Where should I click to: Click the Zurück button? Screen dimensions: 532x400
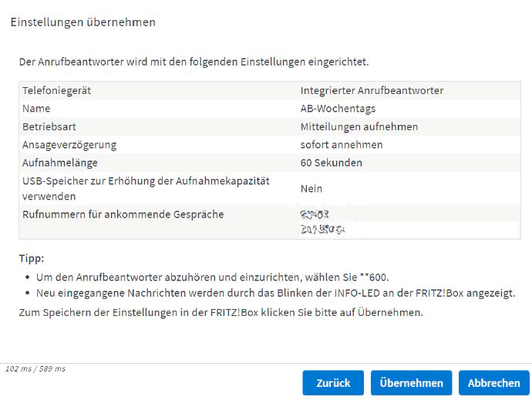333,383
